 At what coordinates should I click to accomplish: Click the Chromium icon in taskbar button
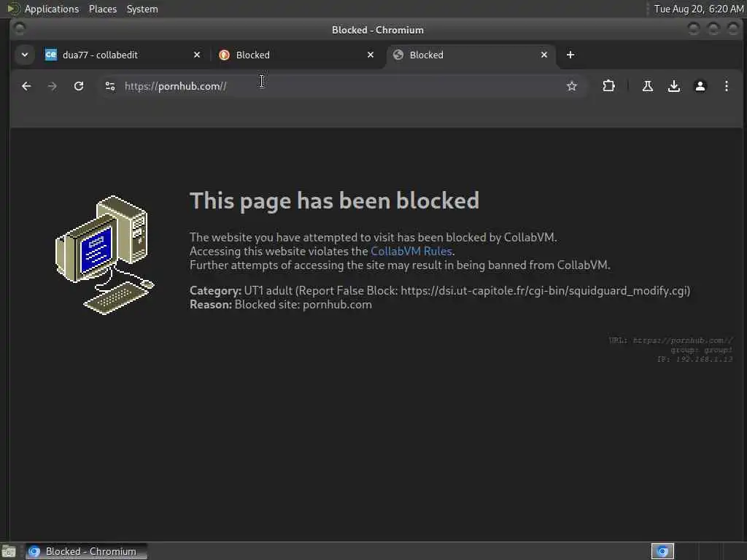tap(34, 551)
